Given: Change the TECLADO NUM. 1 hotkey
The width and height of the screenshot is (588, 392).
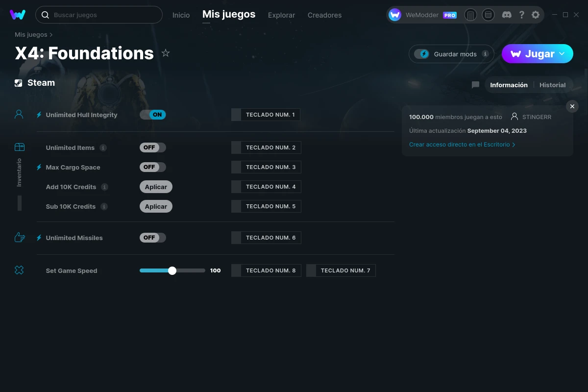Looking at the screenshot, I should (266, 115).
